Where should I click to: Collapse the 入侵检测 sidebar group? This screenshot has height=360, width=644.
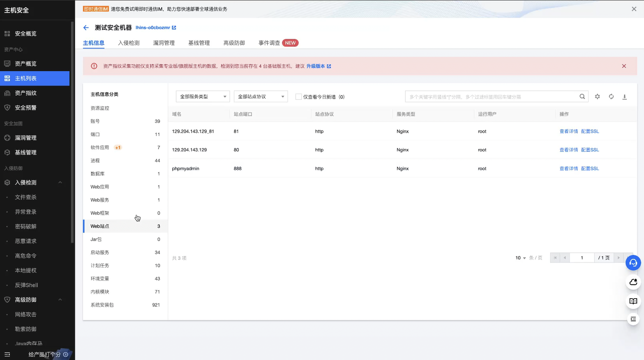point(60,183)
